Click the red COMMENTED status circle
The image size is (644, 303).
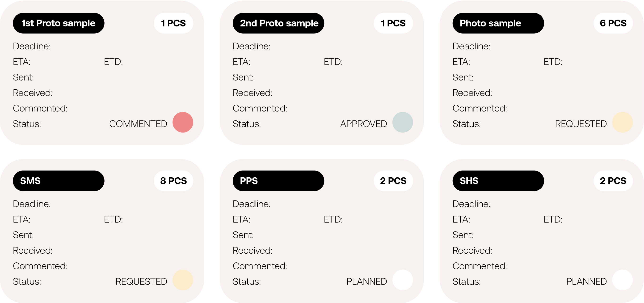[x=183, y=122]
